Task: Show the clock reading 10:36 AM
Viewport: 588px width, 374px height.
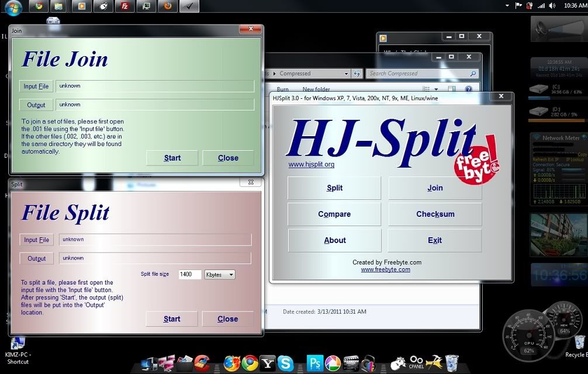Action: point(575,6)
